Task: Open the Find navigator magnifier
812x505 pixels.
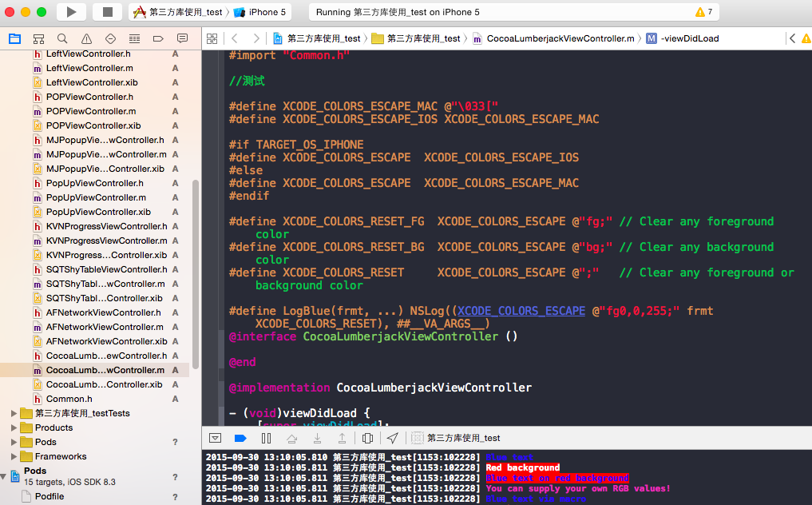Action: [62, 38]
